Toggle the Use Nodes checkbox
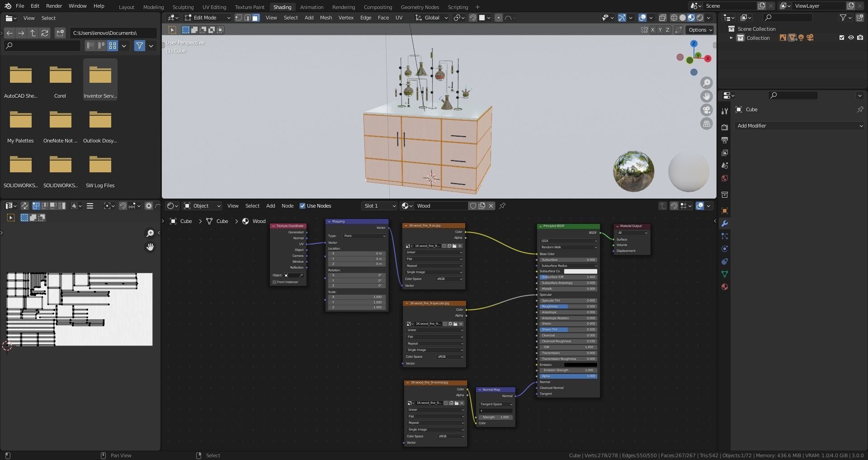Viewport: 868px width, 460px height. point(302,206)
